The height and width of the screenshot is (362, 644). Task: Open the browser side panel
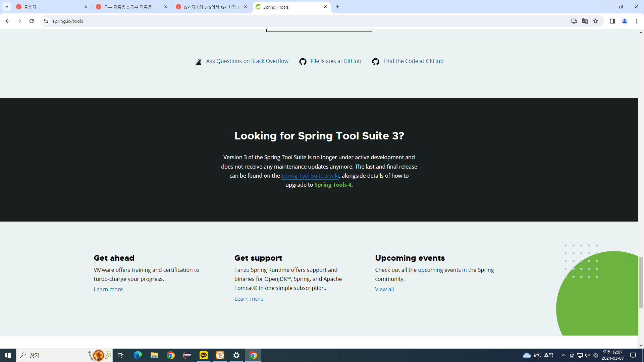(x=612, y=21)
